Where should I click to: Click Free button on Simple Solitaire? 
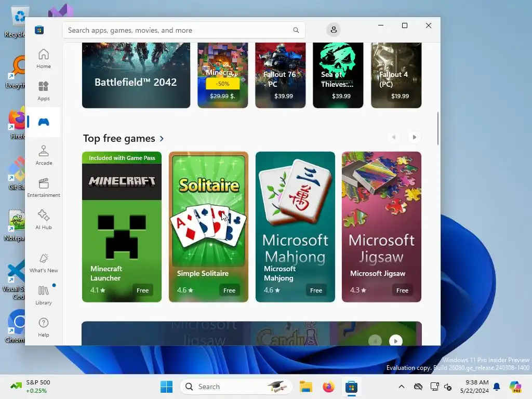pyautogui.click(x=229, y=290)
